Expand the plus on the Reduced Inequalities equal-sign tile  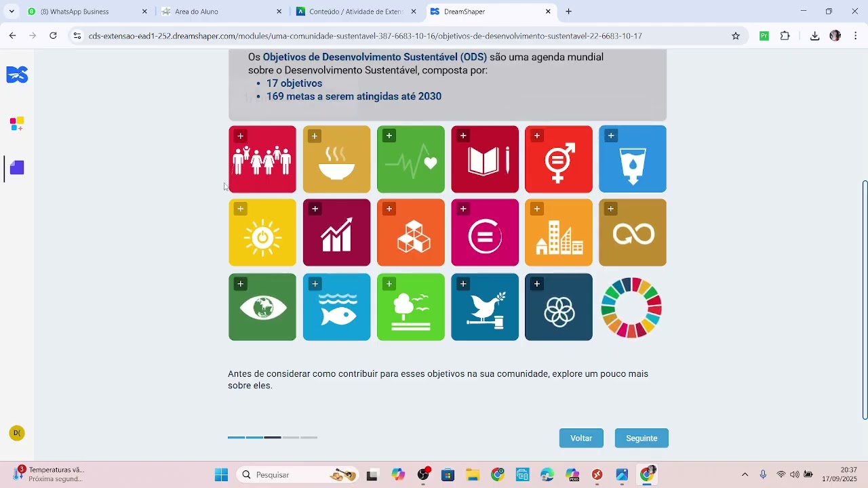(463, 209)
